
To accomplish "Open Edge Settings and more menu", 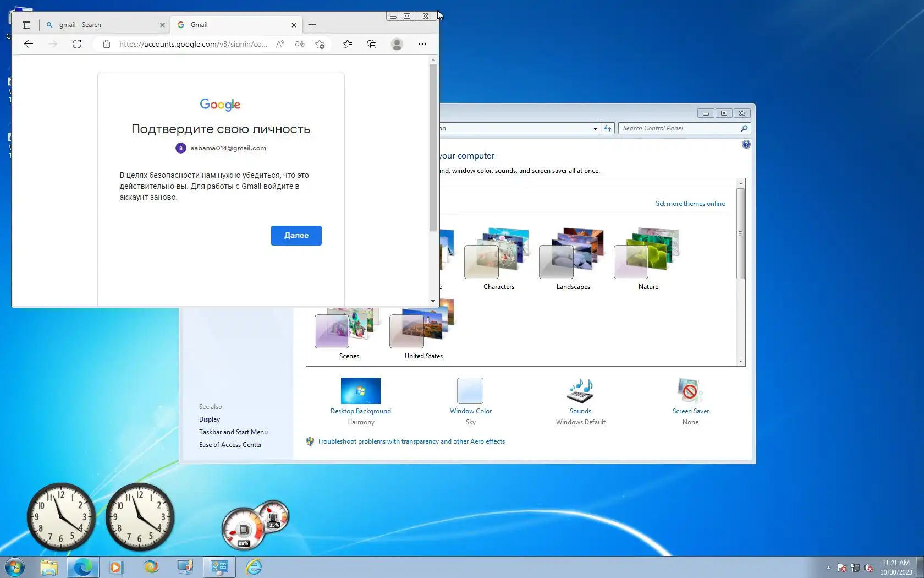I will (x=422, y=44).
